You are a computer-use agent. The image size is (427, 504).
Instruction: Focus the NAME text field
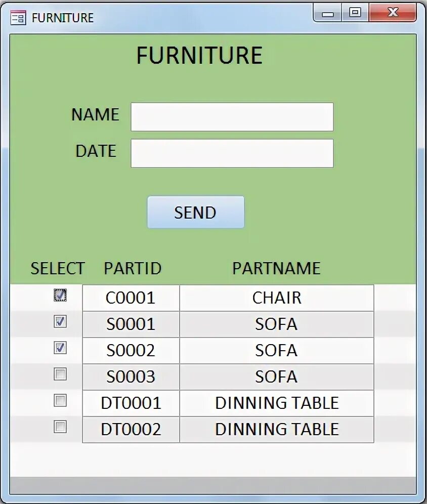coord(232,117)
